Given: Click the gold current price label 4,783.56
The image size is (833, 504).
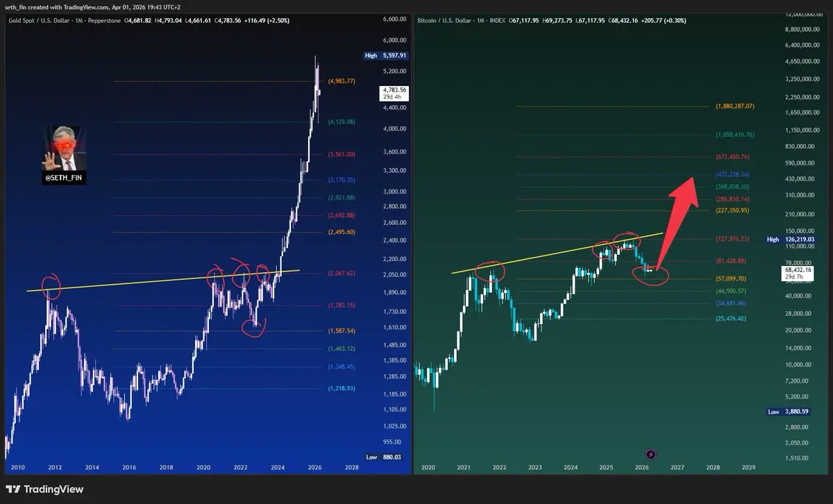Looking at the screenshot, I should tap(394, 93).
